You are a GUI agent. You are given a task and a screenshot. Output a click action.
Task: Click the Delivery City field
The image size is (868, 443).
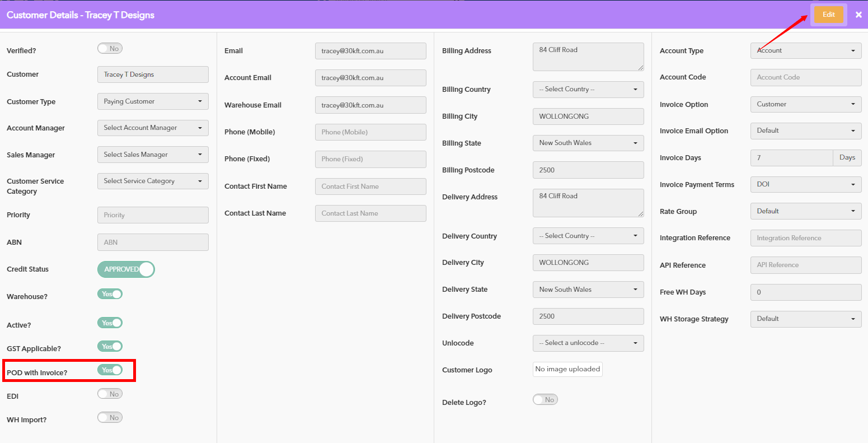click(588, 263)
